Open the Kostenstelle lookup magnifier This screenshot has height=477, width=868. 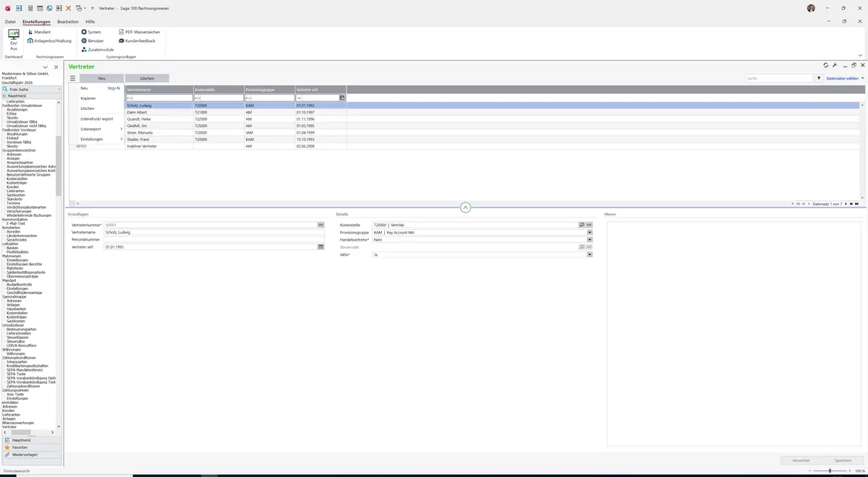pyautogui.click(x=582, y=225)
